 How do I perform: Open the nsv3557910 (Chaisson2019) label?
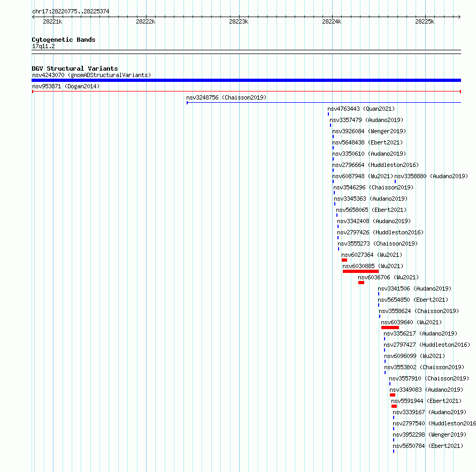(x=429, y=378)
